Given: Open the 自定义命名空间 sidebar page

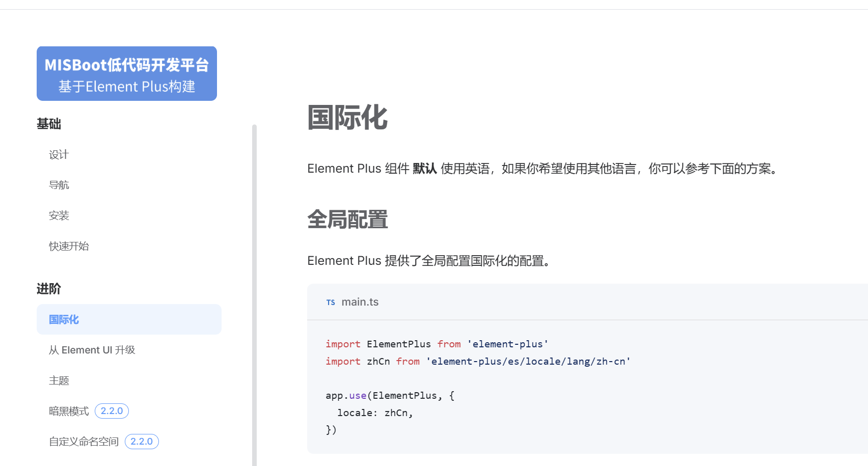Looking at the screenshot, I should point(84,442).
